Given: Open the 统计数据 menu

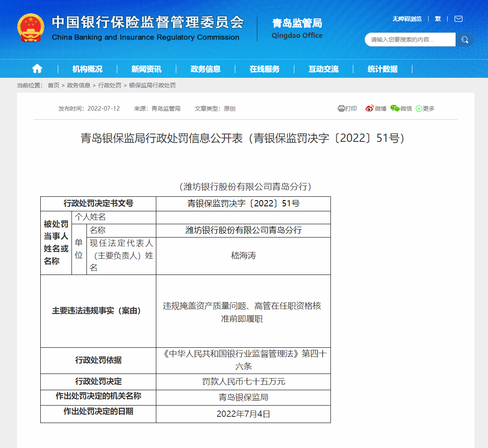Looking at the screenshot, I should point(382,69).
